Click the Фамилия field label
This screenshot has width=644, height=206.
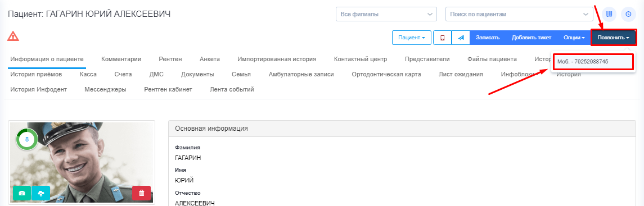point(187,148)
